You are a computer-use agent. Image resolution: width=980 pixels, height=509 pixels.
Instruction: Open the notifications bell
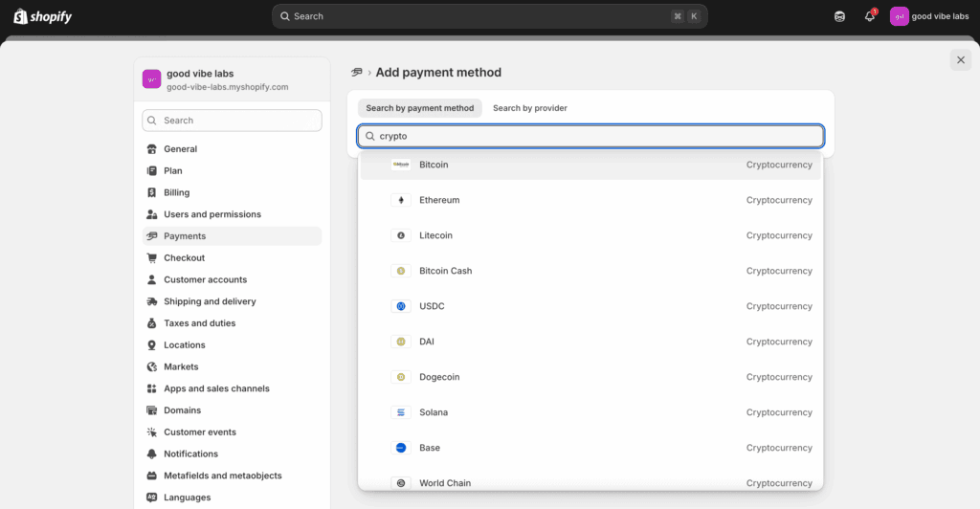point(870,16)
